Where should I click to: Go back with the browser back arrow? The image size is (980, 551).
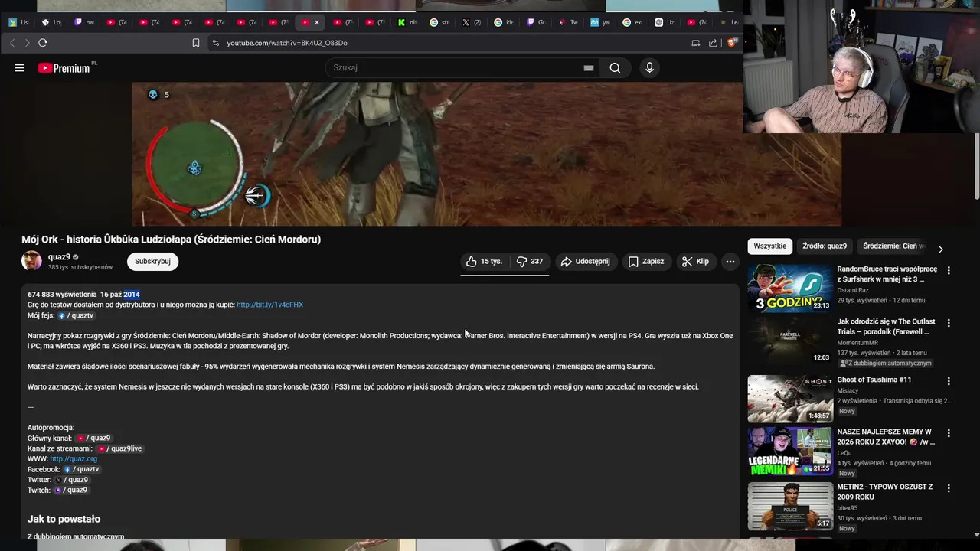click(x=12, y=43)
